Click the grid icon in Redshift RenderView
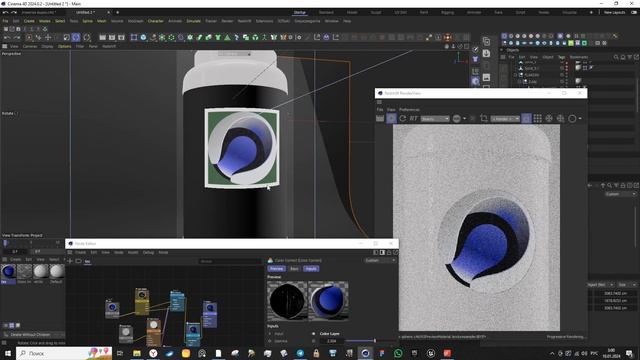This screenshot has width=640, height=360. (538, 118)
